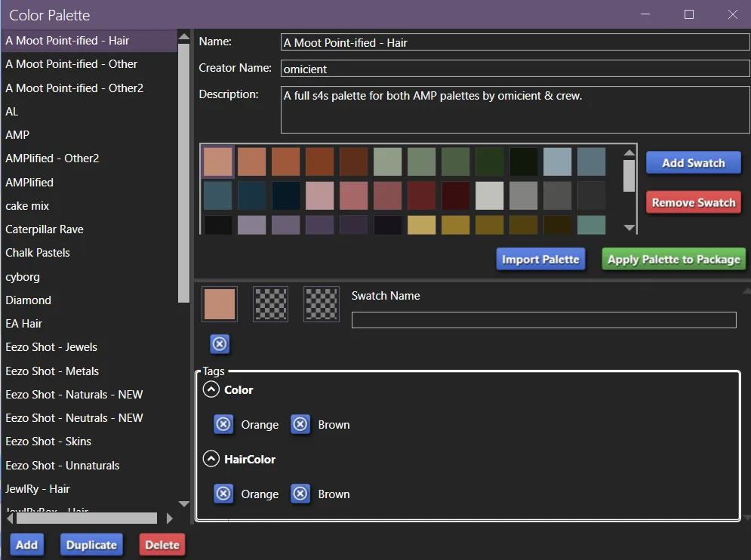
Task: Collapse the HairColor tag section
Action: (x=210, y=459)
